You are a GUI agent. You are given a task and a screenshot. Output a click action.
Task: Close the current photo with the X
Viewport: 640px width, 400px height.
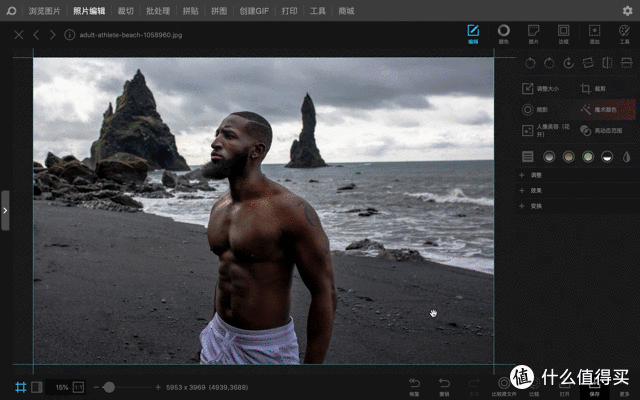19,35
